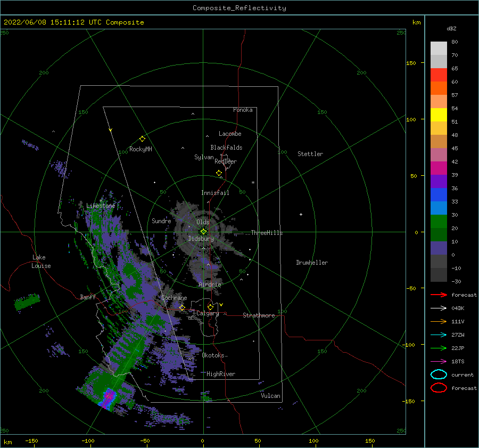Click the green 22JP arrow icon
The image size is (479, 448).
[x=439, y=348]
